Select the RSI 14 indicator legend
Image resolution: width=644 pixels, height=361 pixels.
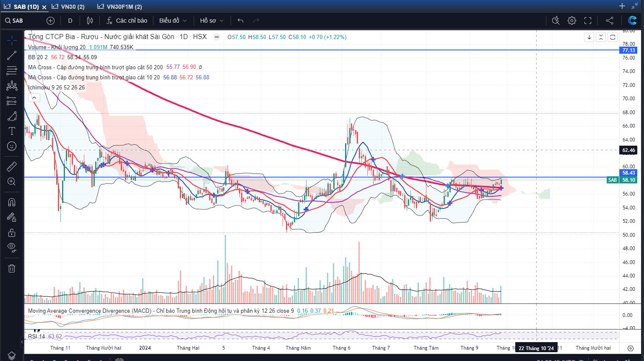36,336
